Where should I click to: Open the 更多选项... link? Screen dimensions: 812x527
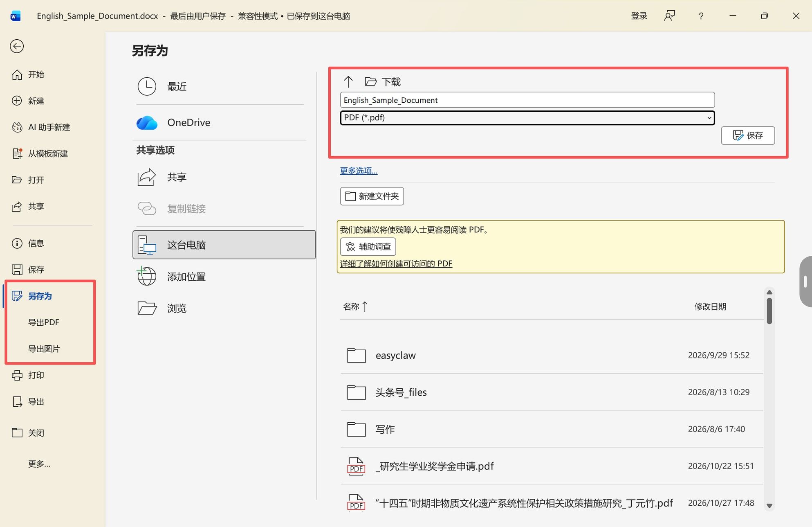pyautogui.click(x=359, y=171)
